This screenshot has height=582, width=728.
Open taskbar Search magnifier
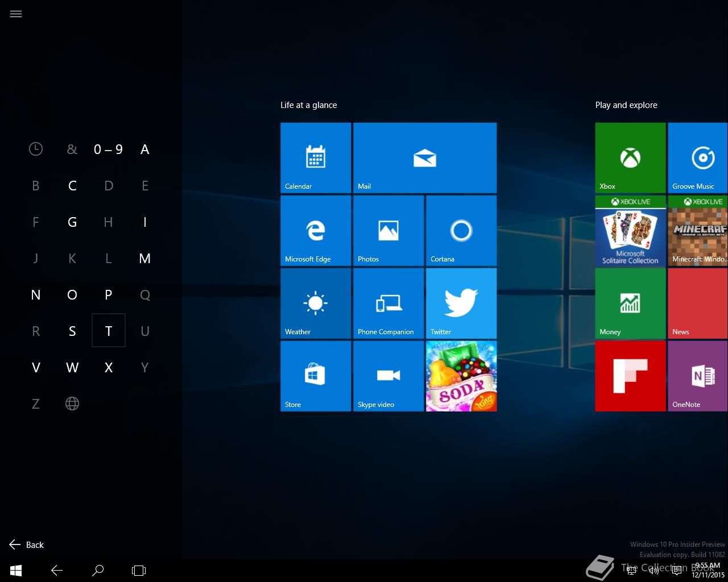98,570
